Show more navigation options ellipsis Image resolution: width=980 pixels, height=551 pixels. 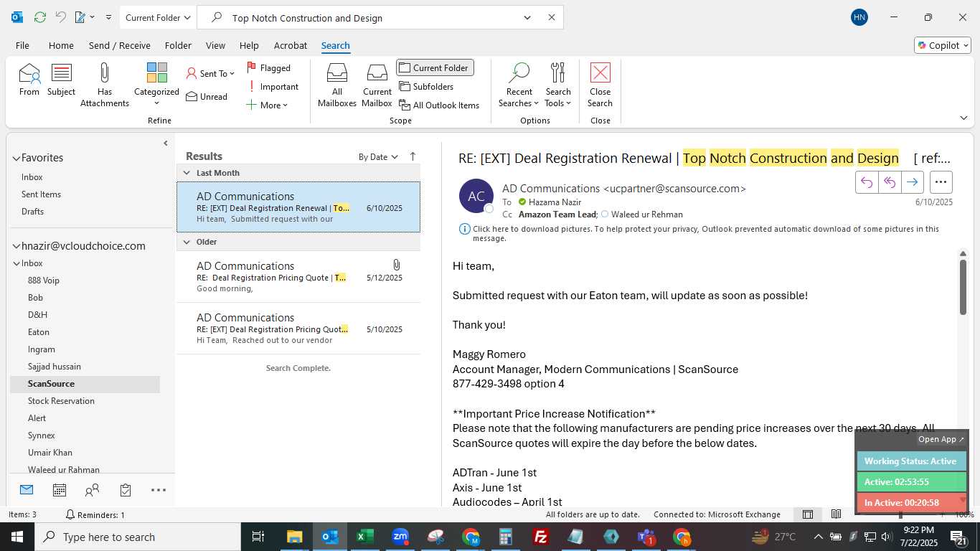coord(159,490)
